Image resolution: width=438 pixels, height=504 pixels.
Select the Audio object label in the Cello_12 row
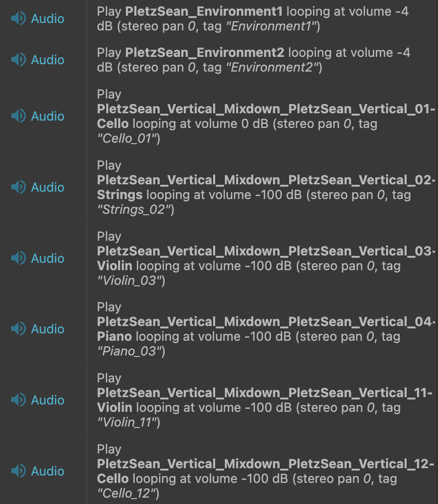click(x=48, y=471)
